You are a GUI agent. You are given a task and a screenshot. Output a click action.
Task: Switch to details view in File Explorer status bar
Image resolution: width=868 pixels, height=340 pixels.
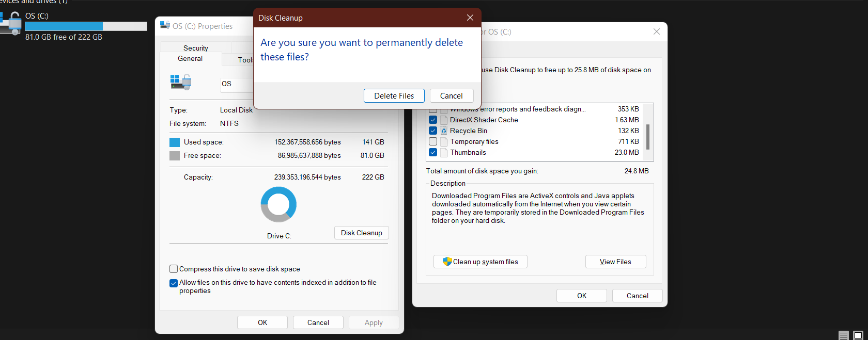(x=844, y=335)
